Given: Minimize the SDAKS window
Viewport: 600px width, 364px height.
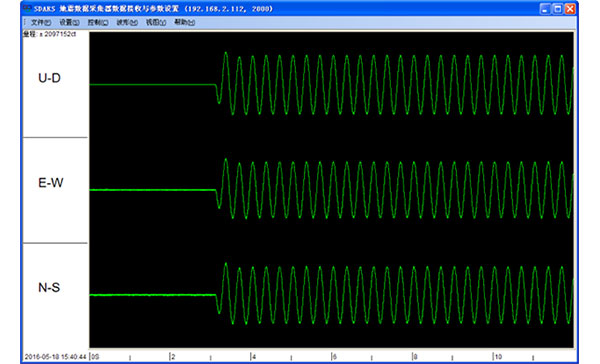Looking at the screenshot, I should tap(545, 9).
